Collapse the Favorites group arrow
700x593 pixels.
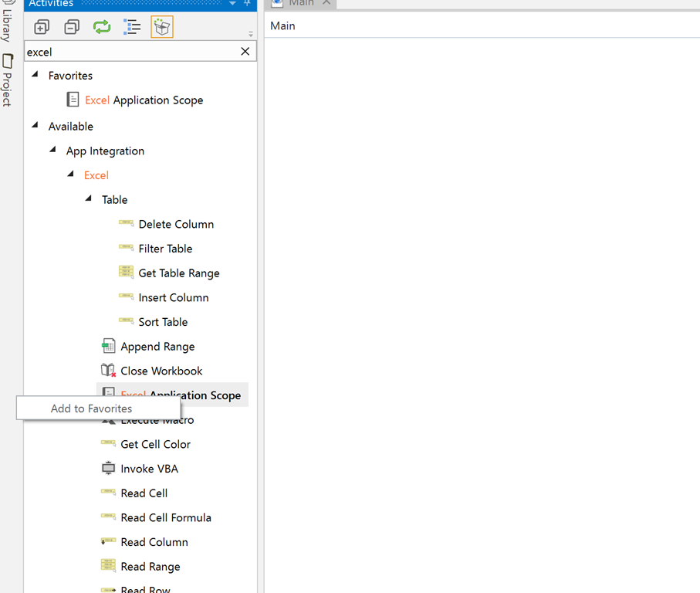point(35,75)
